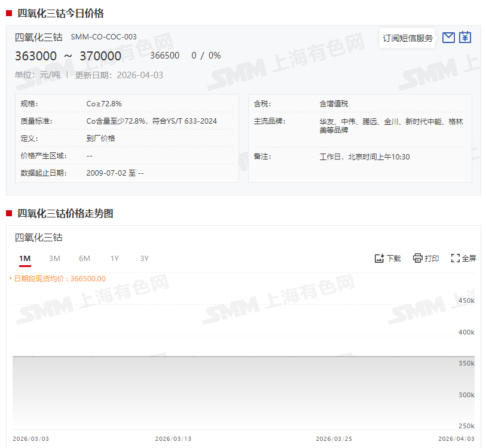Viewport: 486px width, 448px height.
Task: Click the printer icon
Action: pyautogui.click(x=418, y=258)
